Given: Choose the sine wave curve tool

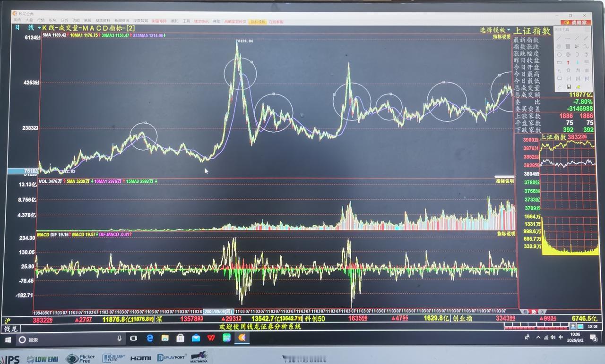Looking at the screenshot, I should click(x=586, y=46).
